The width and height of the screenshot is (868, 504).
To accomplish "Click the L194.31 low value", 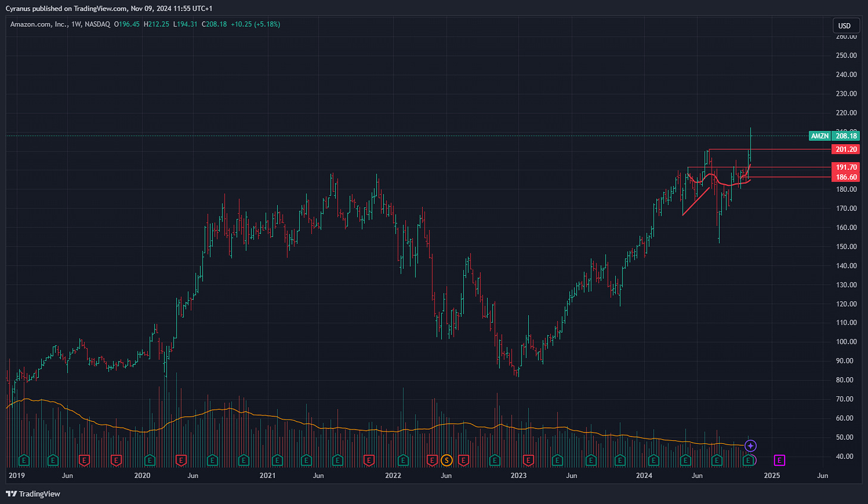I will click(x=185, y=24).
